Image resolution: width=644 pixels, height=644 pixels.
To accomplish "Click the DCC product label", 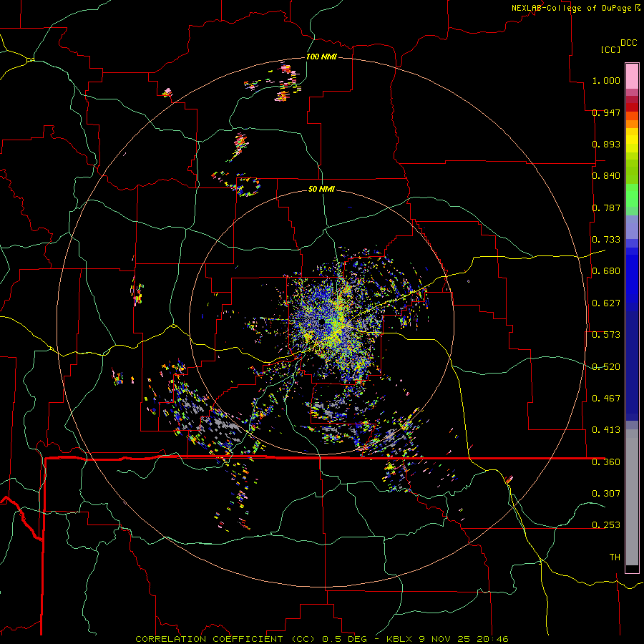I will click(628, 43).
